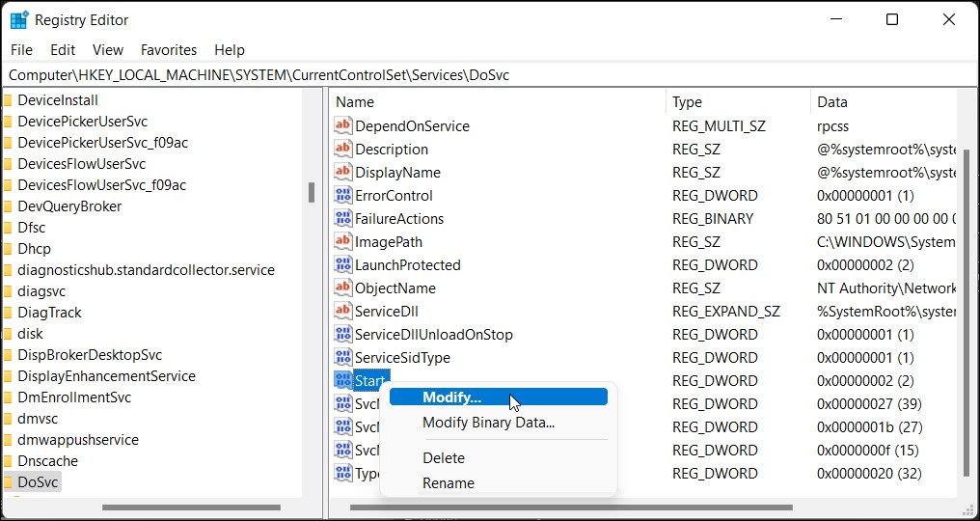Open the Favorites menu
Viewport: 980px width, 521px height.
[169, 50]
